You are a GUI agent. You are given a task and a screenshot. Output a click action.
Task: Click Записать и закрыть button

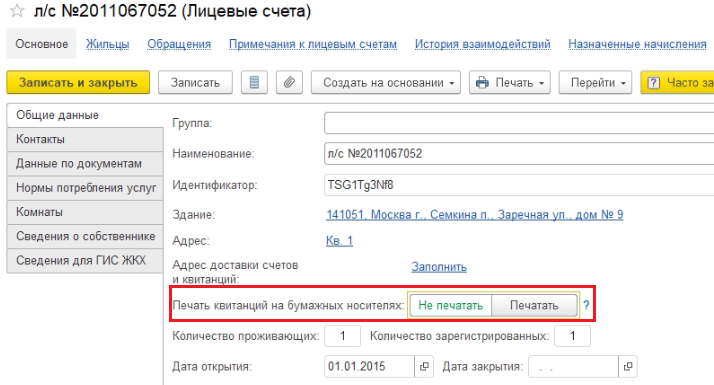78,82
